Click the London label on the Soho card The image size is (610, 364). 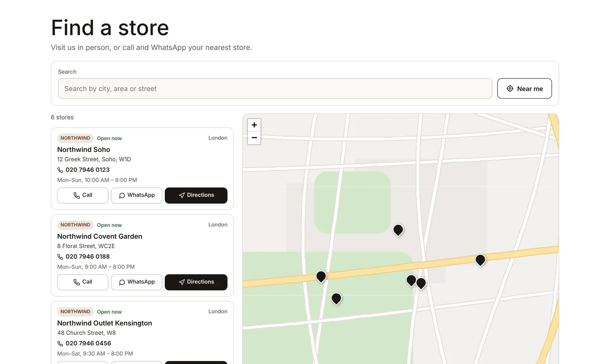pos(218,138)
